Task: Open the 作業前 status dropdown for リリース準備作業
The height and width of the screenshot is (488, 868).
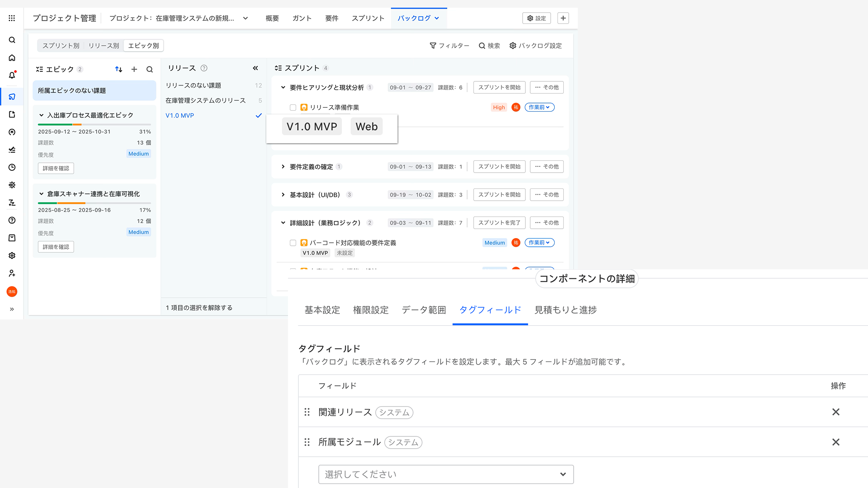Action: pos(539,107)
